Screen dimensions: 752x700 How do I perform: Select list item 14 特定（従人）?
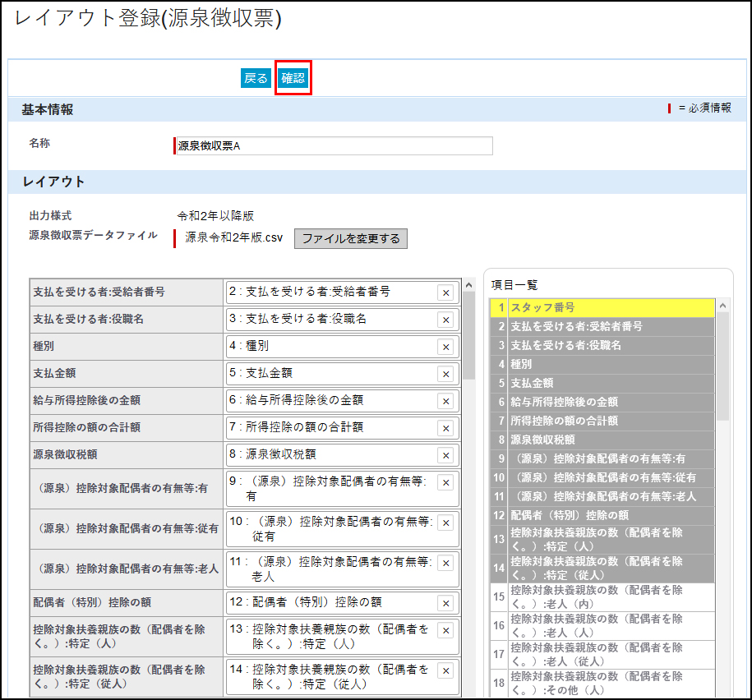(602, 569)
